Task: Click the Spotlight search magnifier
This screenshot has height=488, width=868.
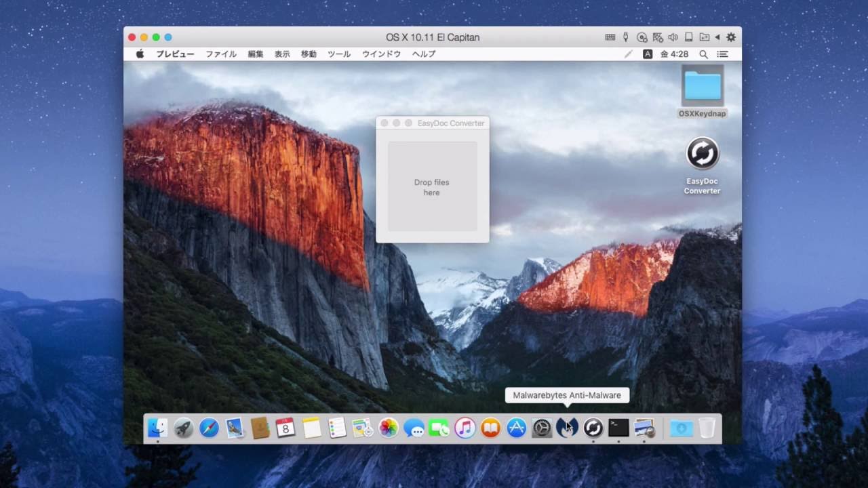Action: pos(704,54)
